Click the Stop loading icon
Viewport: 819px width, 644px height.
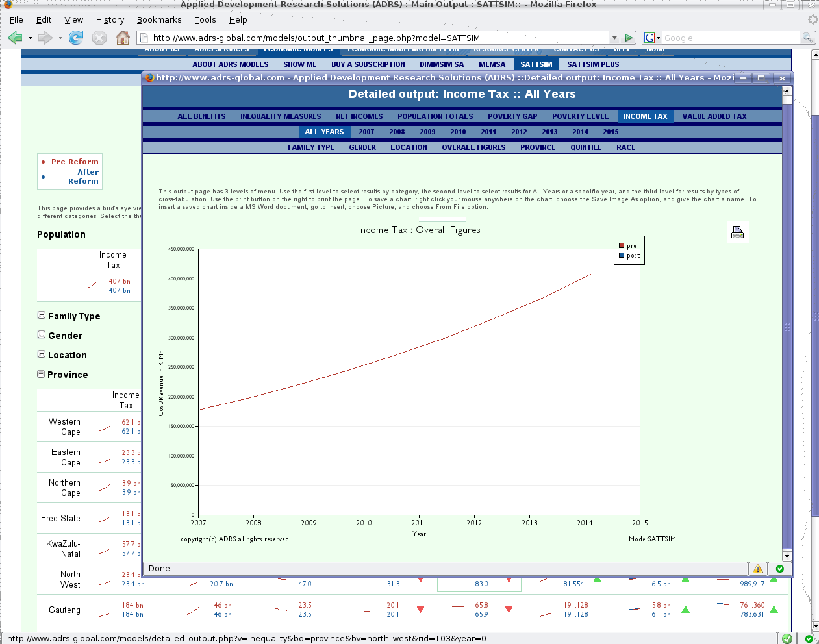point(99,38)
